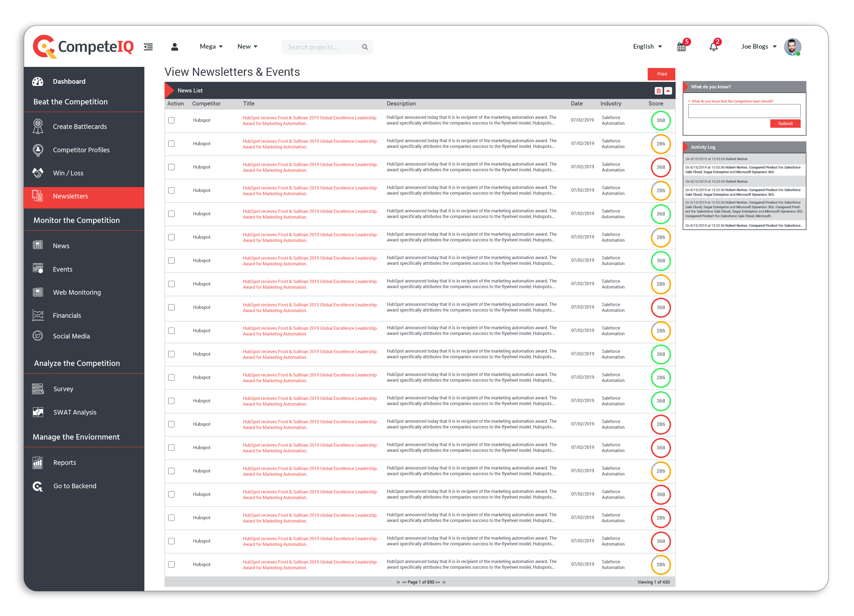Click the SWAT Analysis icon
Viewport: 854px width, 616px height.
tap(38, 412)
